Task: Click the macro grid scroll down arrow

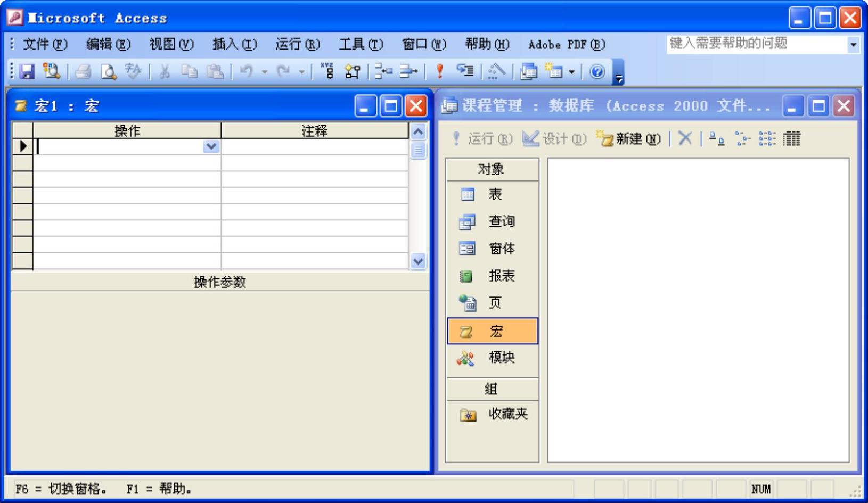Action: (419, 261)
